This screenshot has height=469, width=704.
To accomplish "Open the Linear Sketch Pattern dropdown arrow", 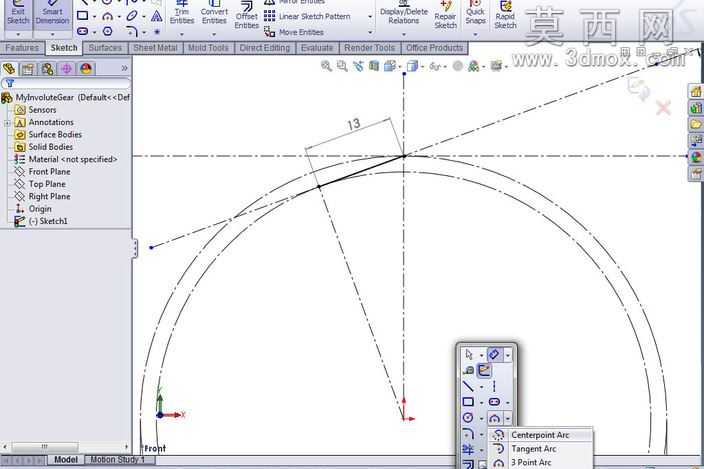I will pyautogui.click(x=370, y=17).
